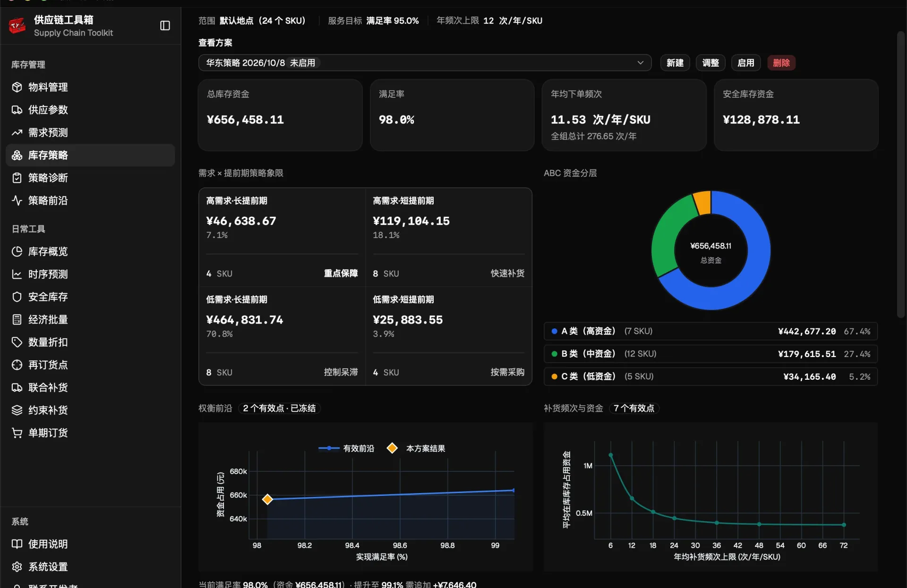The image size is (907, 588).
Task: Toggle 本方案结果 legend entry
Action: pos(416,448)
